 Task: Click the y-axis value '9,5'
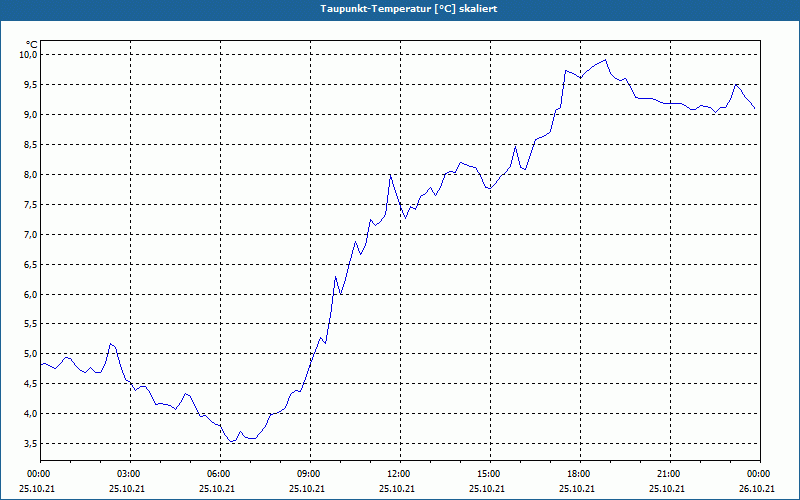pos(31,85)
